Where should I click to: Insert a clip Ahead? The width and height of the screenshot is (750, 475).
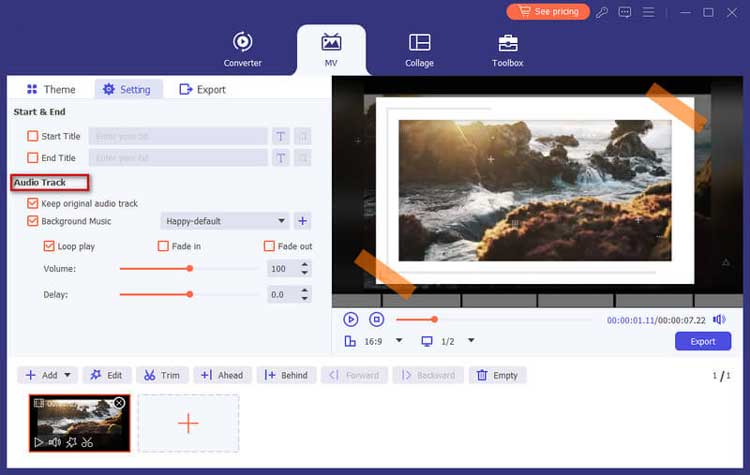pos(222,375)
